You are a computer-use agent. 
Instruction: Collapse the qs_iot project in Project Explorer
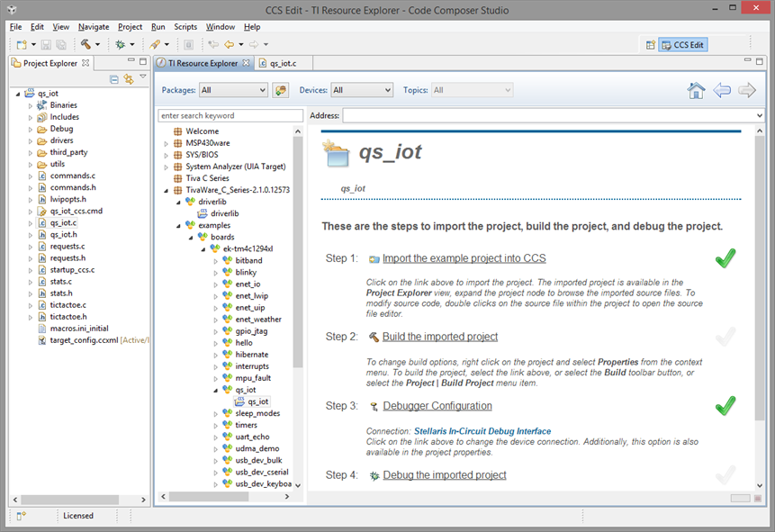(18, 94)
